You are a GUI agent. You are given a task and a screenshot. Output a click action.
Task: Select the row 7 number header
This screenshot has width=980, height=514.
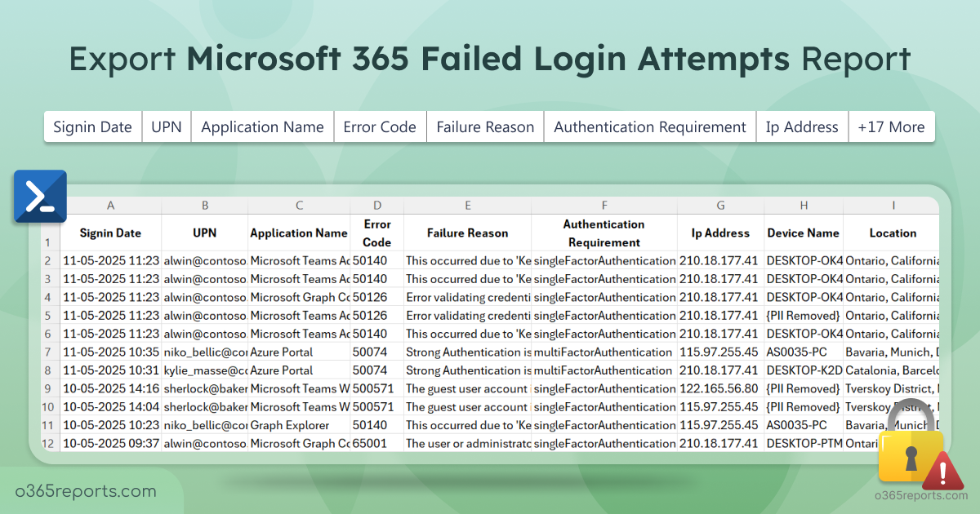(x=48, y=352)
